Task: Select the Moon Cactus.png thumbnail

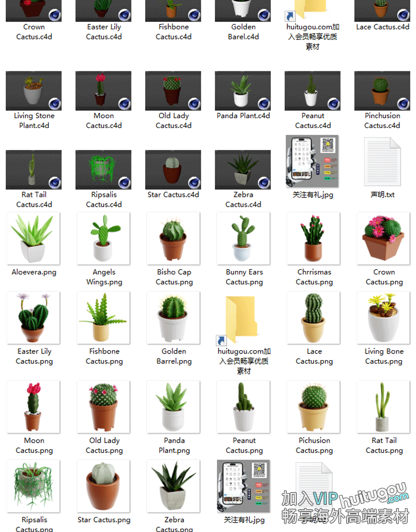Action: pos(33,407)
